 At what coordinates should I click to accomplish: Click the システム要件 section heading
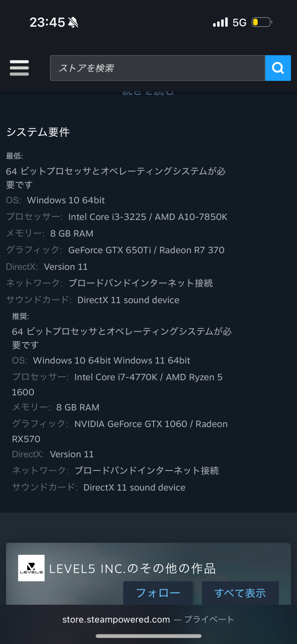pyautogui.click(x=38, y=132)
